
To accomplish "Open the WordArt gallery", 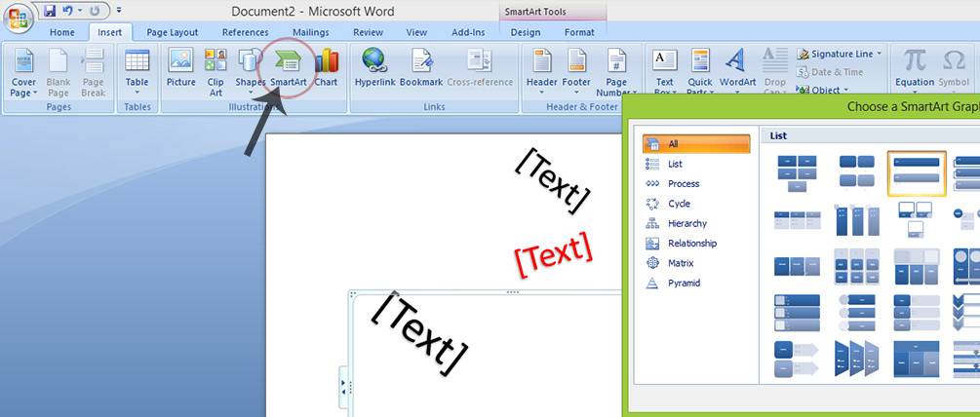I will (x=737, y=72).
